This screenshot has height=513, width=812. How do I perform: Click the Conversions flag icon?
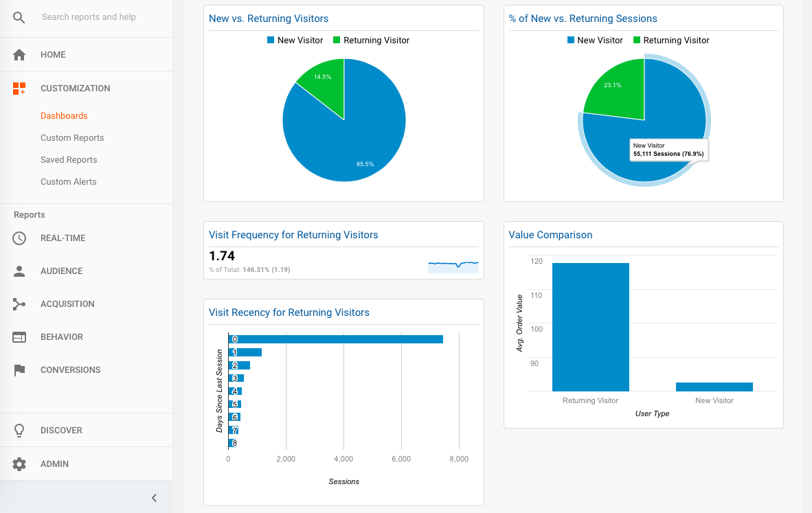19,370
